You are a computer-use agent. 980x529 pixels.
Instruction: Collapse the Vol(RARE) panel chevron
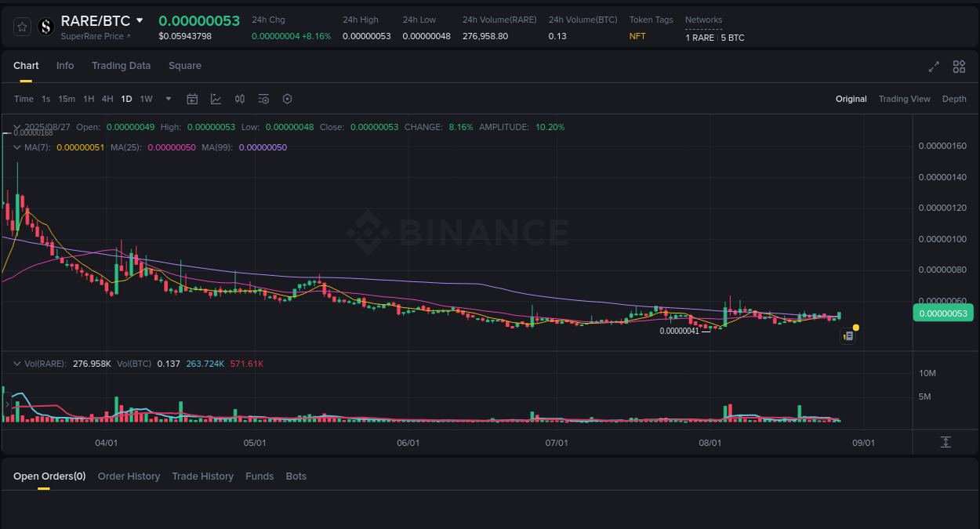tap(17, 363)
